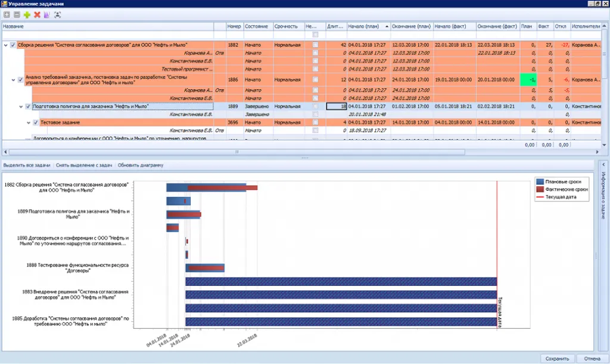The image size is (610, 364).
Task: Click the purple document toolbar icon
Action: click(x=46, y=14)
